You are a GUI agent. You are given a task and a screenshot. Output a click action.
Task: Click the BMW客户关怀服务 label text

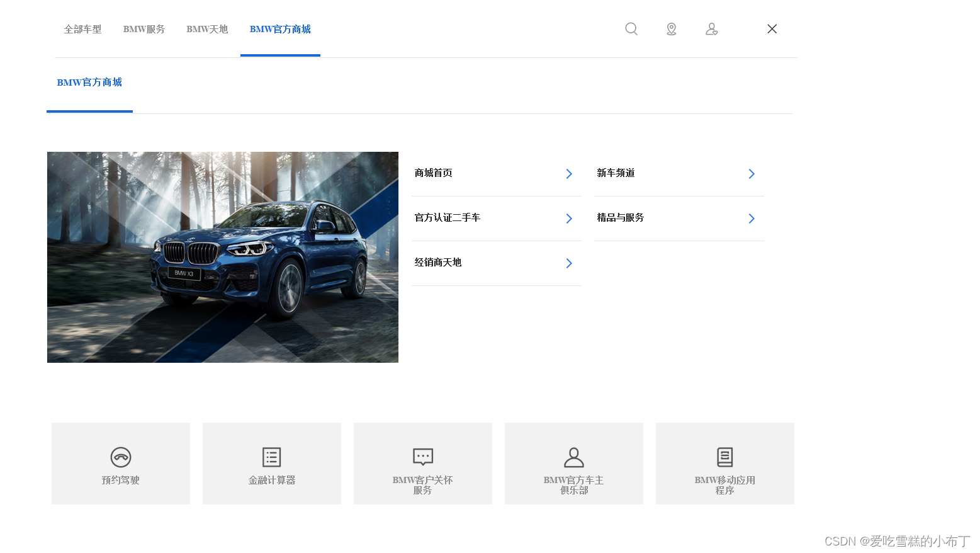423,485
